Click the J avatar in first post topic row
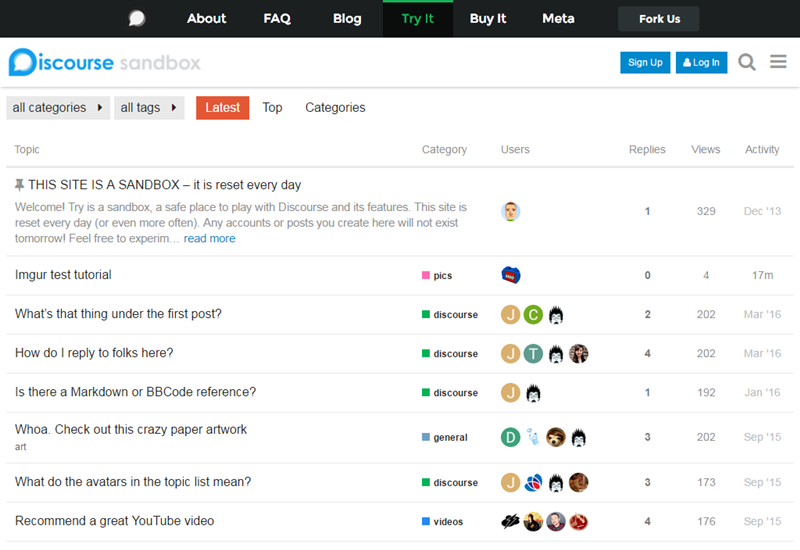 [510, 314]
